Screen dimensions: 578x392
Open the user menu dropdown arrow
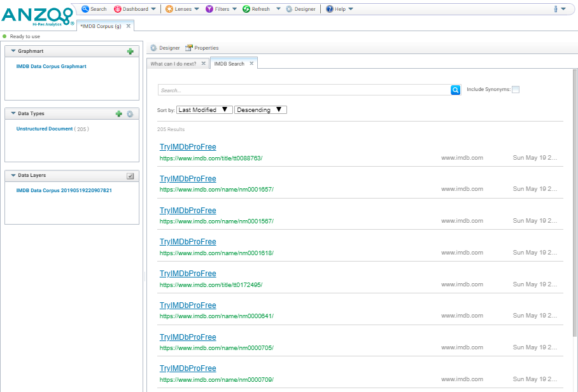point(563,9)
